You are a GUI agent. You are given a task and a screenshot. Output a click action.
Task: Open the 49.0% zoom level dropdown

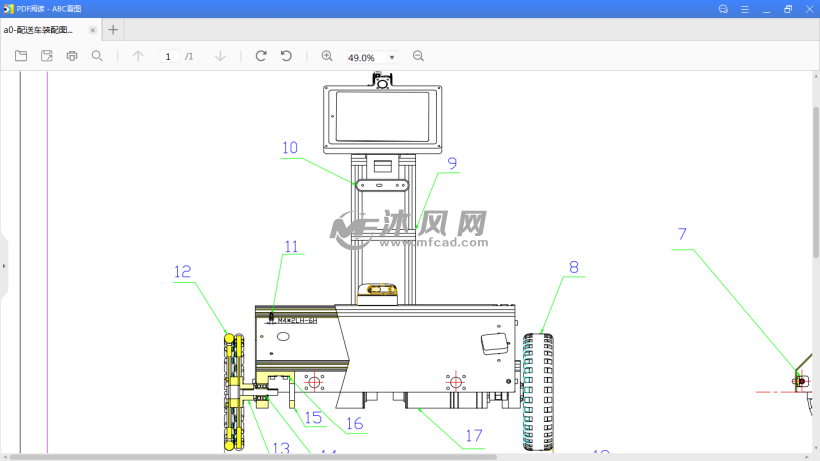391,57
